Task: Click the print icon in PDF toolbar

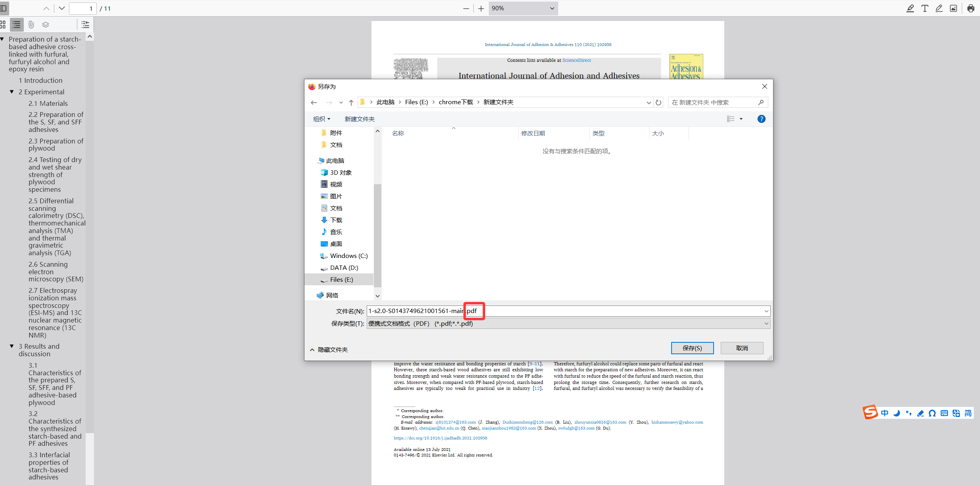Action: (970, 8)
